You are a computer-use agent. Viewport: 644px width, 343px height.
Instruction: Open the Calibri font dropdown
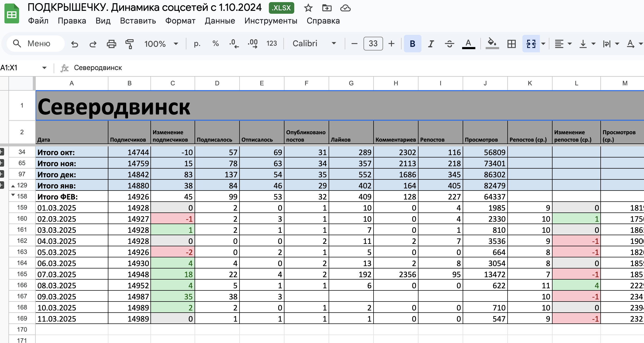click(314, 44)
